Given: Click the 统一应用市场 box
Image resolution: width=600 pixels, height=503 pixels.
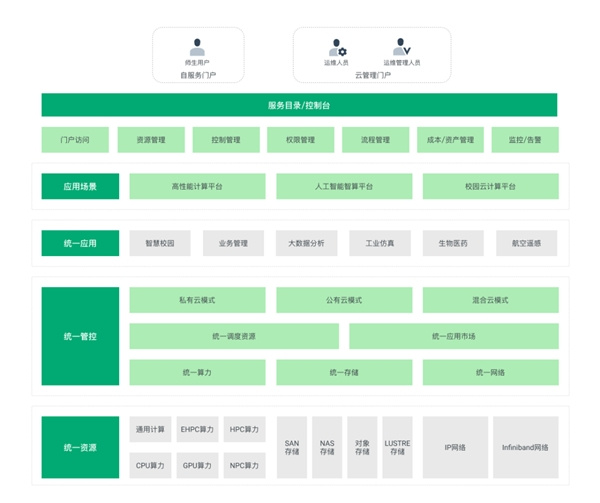Looking at the screenshot, I should pos(454,336).
